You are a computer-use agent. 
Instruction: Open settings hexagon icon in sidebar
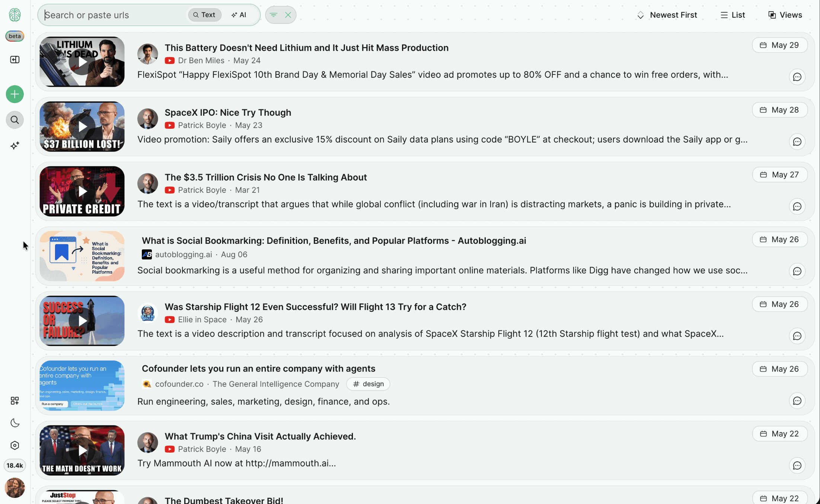(15, 445)
